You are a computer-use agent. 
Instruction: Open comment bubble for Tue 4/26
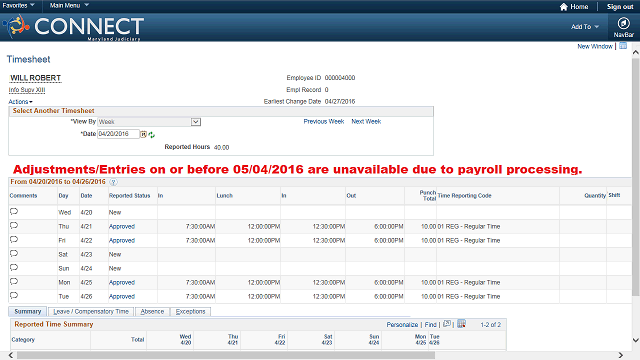click(14, 295)
